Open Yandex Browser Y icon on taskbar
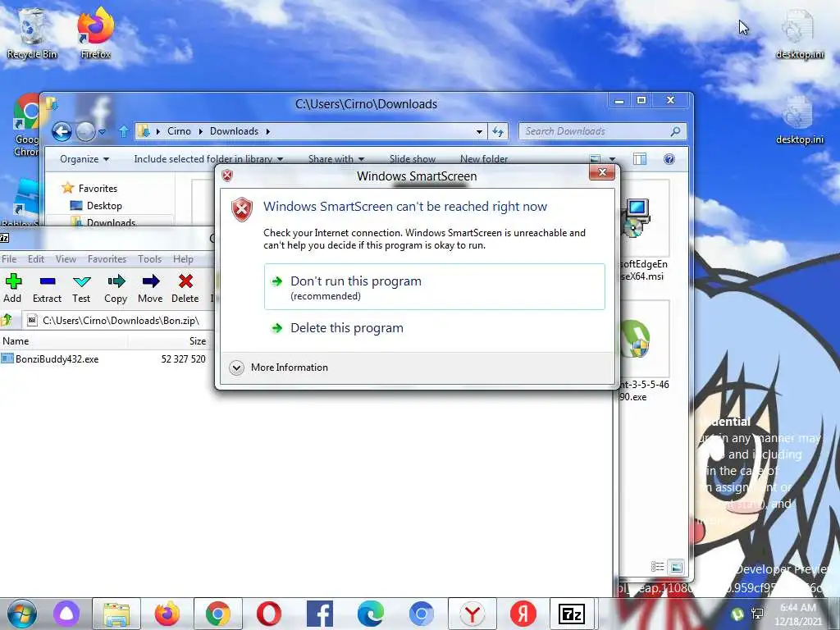 [x=472, y=614]
